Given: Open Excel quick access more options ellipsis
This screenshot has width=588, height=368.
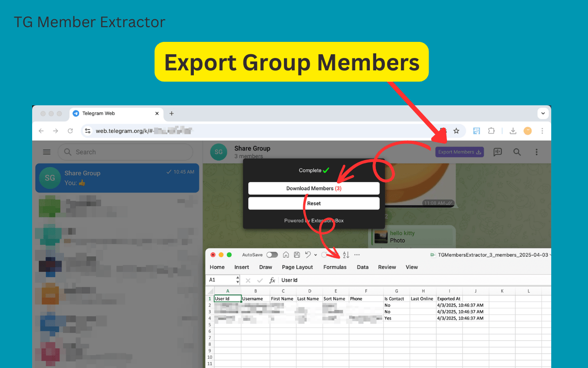Looking at the screenshot, I should (x=357, y=255).
